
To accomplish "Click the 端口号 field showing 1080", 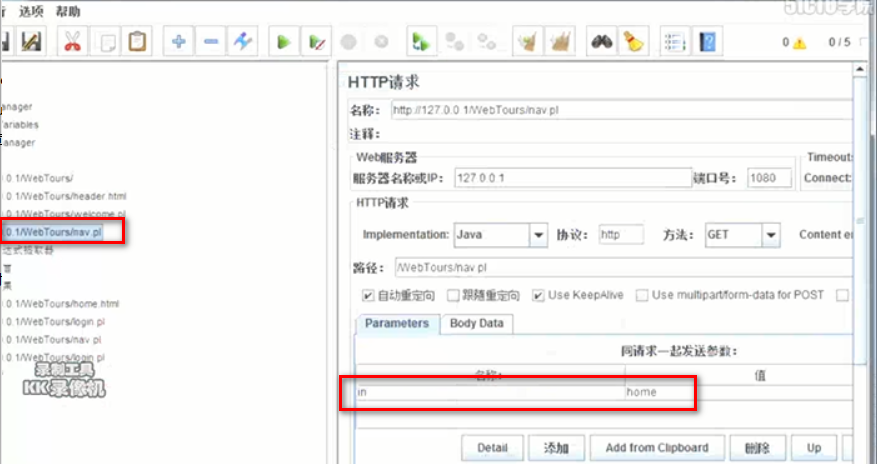I will 770,178.
